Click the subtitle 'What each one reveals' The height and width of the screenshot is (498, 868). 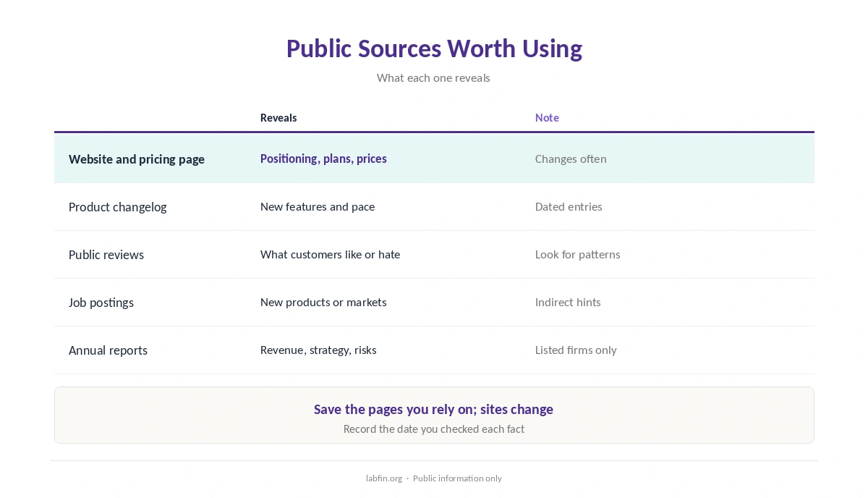click(x=433, y=77)
